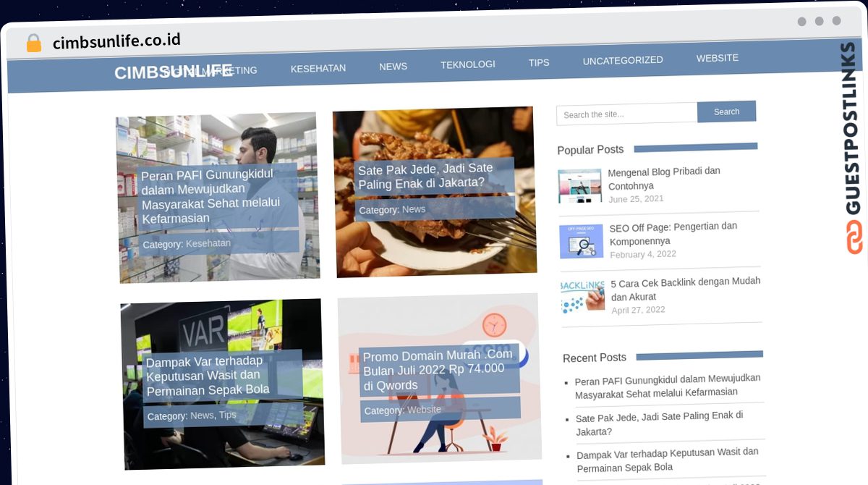Select the TEKNOLOGI navigation tab
868x485 pixels.
click(x=467, y=64)
